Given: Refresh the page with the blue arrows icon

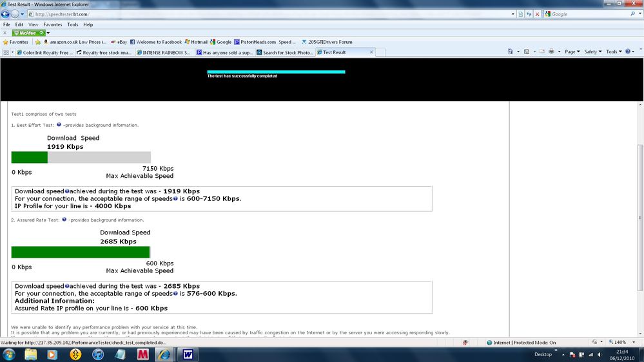Looking at the screenshot, I should (x=529, y=14).
